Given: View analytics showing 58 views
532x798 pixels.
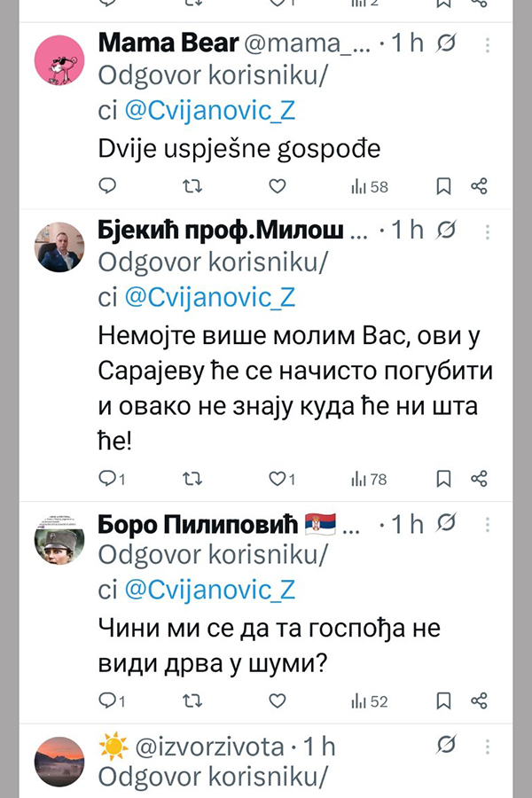Looking at the screenshot, I should [x=370, y=186].
